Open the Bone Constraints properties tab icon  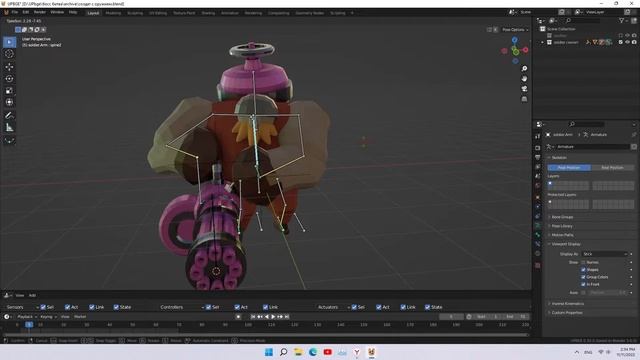click(538, 244)
